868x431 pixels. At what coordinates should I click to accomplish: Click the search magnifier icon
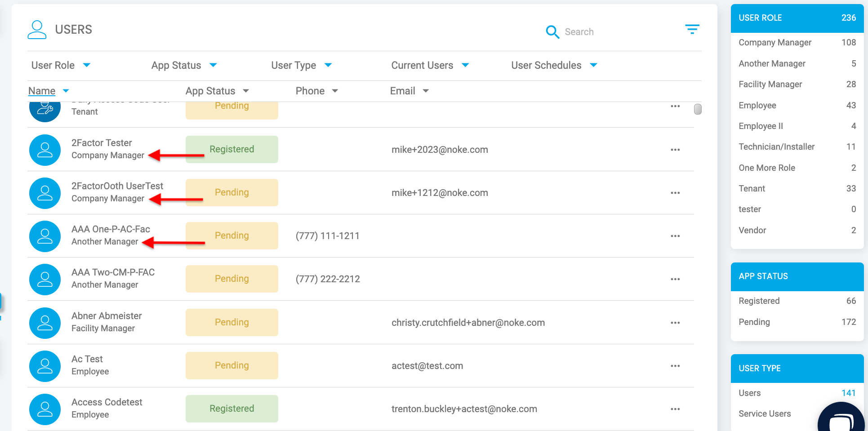[552, 32]
